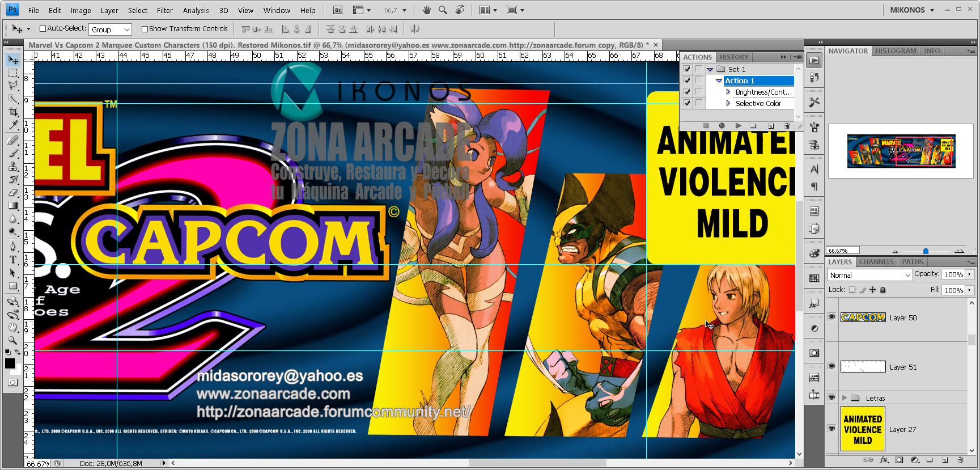Hide Letras group visibility eye
This screenshot has width=980, height=470.
click(x=831, y=397)
